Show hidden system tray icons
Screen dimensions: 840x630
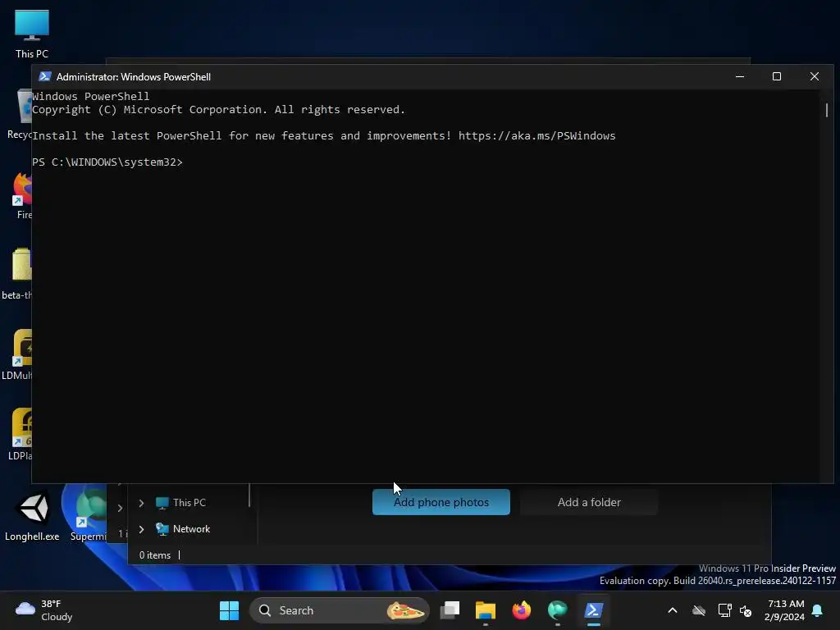(x=673, y=610)
